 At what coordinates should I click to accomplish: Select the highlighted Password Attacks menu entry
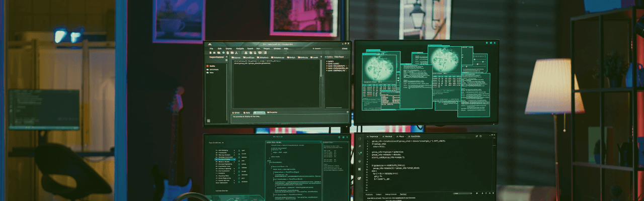pos(224,159)
